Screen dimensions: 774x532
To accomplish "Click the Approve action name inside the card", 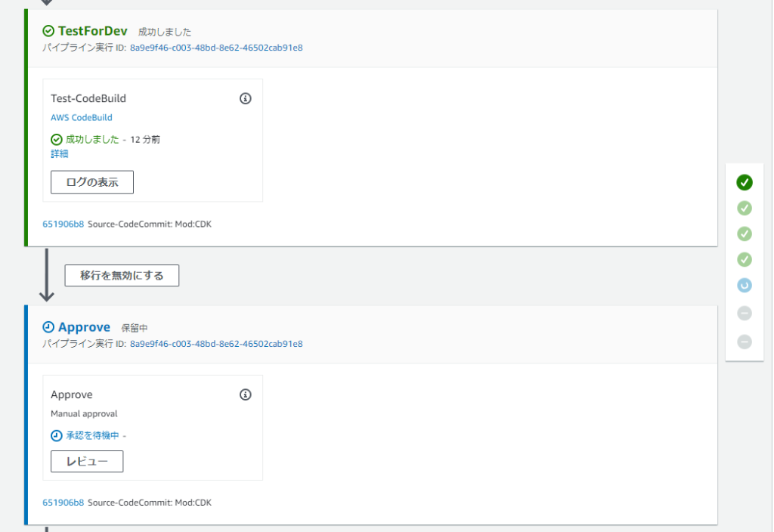I will (72, 394).
